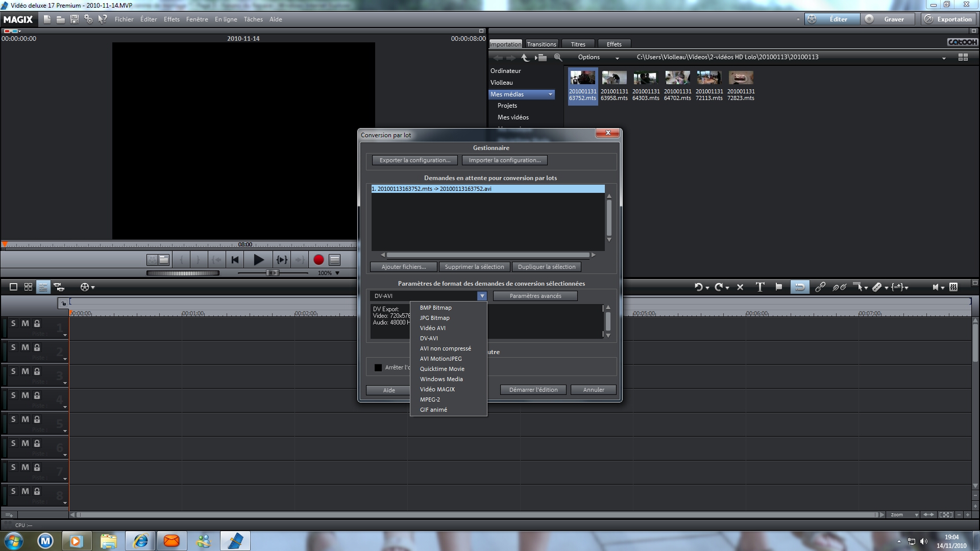Select queued item 20100113163752.mts conversion
980x551 pixels.
[488, 189]
